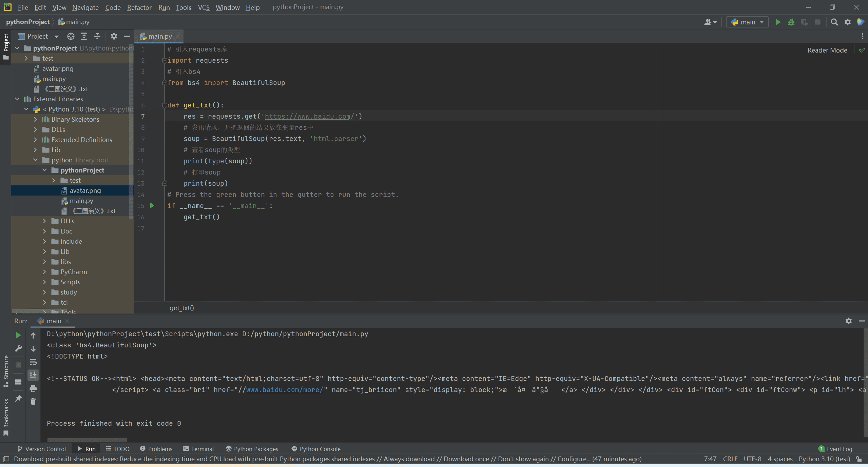Open the main run configuration dropdown
The width and height of the screenshot is (868, 467).
pyautogui.click(x=747, y=22)
